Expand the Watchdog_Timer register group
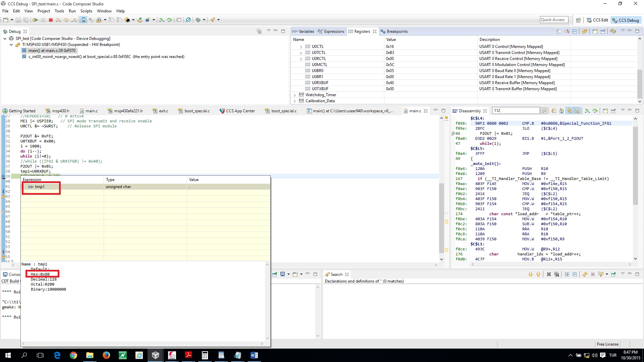Screen dimensions: 644x362 295,95
